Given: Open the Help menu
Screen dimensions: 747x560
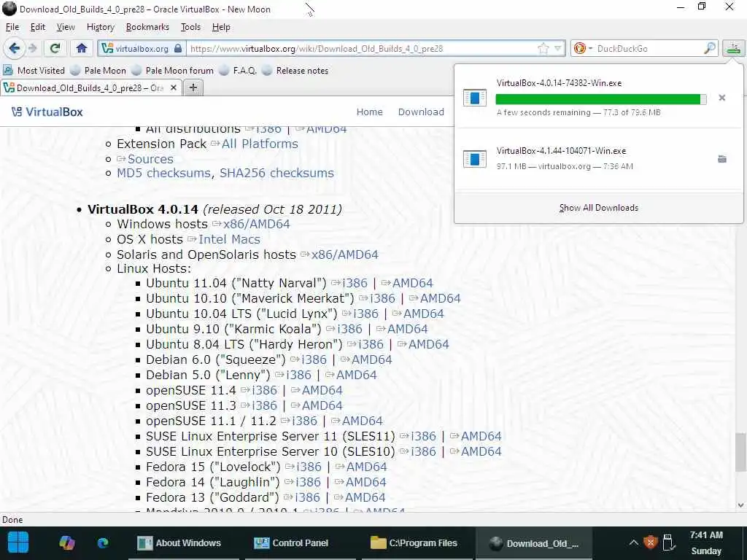Looking at the screenshot, I should point(221,27).
